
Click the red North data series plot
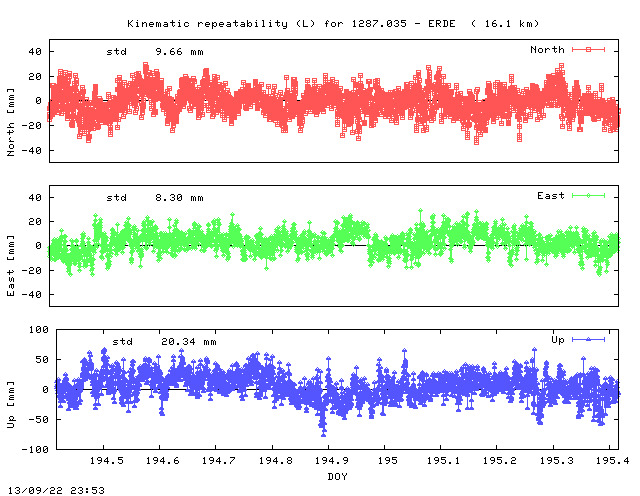pos(334,102)
